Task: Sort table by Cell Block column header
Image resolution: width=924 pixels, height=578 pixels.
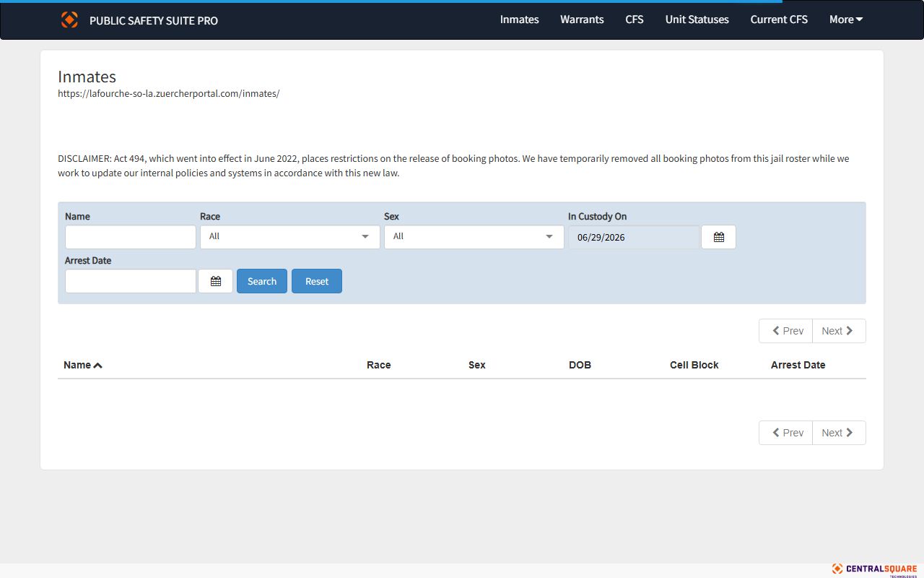Action: pos(694,365)
